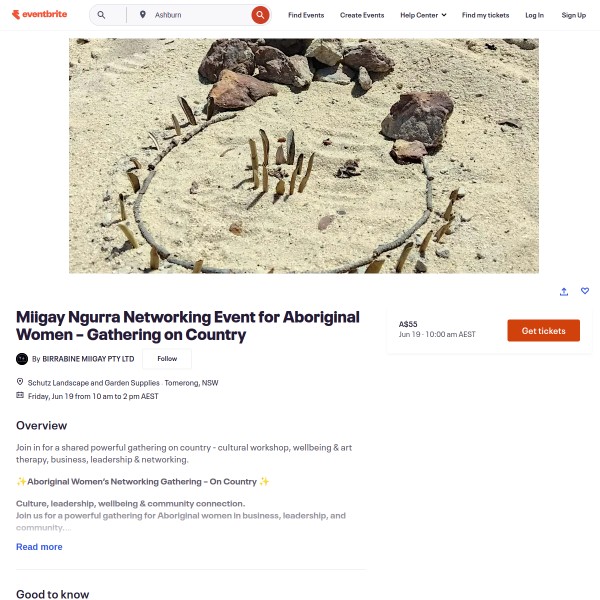The height and width of the screenshot is (600, 600).
Task: Follow the organizer BIRRABINE MIIGAY PTY LTD
Action: (167, 359)
